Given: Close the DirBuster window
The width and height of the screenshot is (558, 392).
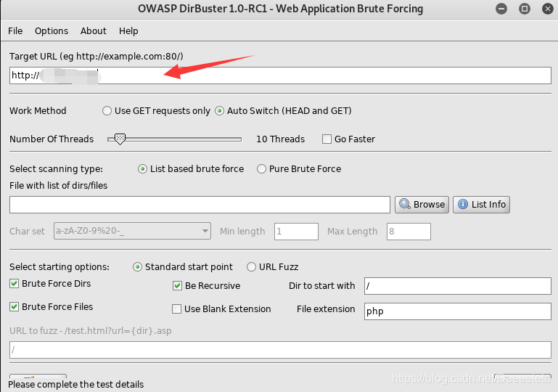Looking at the screenshot, I should click(x=548, y=9).
